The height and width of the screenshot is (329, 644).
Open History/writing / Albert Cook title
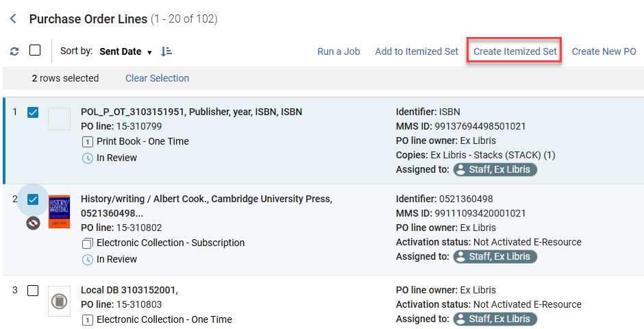(207, 206)
